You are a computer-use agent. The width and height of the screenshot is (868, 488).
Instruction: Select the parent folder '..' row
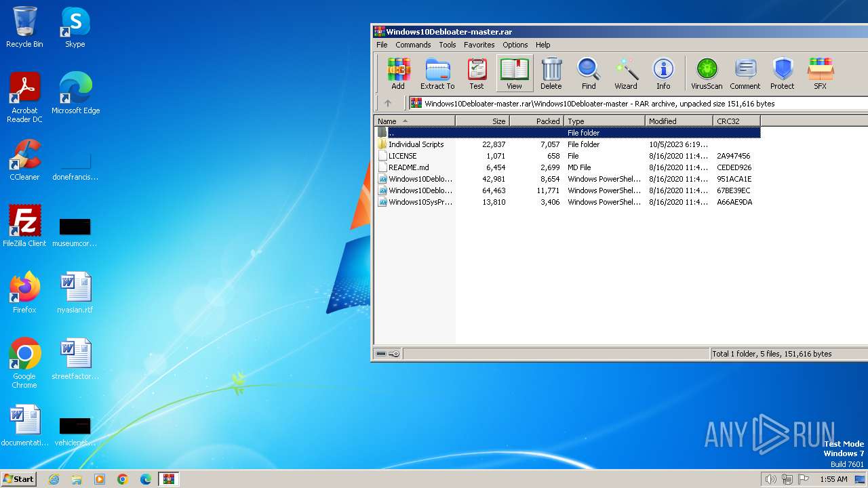point(568,133)
